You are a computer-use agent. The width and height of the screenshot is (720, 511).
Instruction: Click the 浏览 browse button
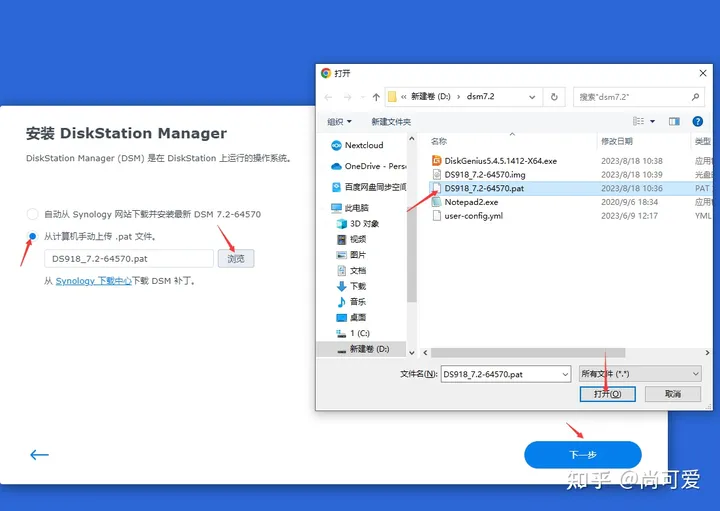236,258
